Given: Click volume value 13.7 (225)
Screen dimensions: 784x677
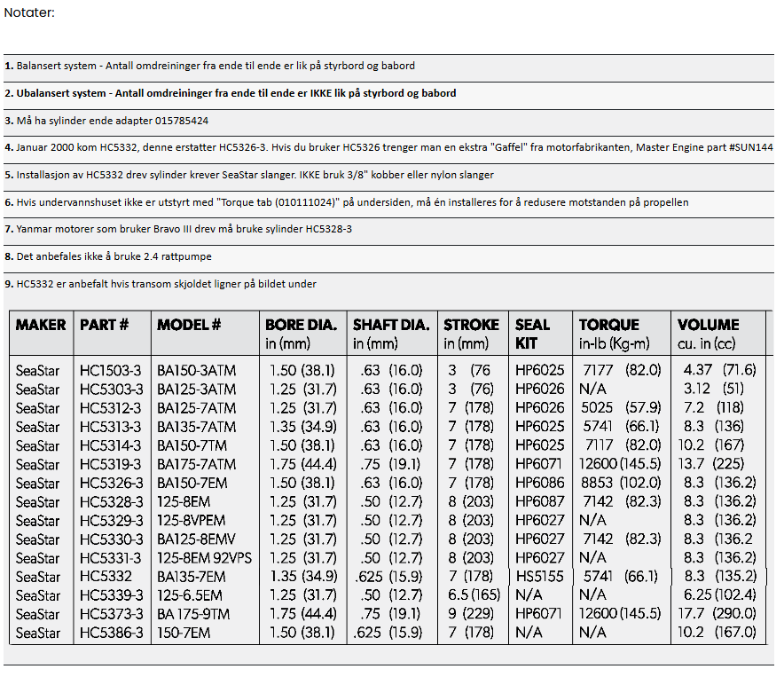Looking at the screenshot, I should click(x=711, y=464).
